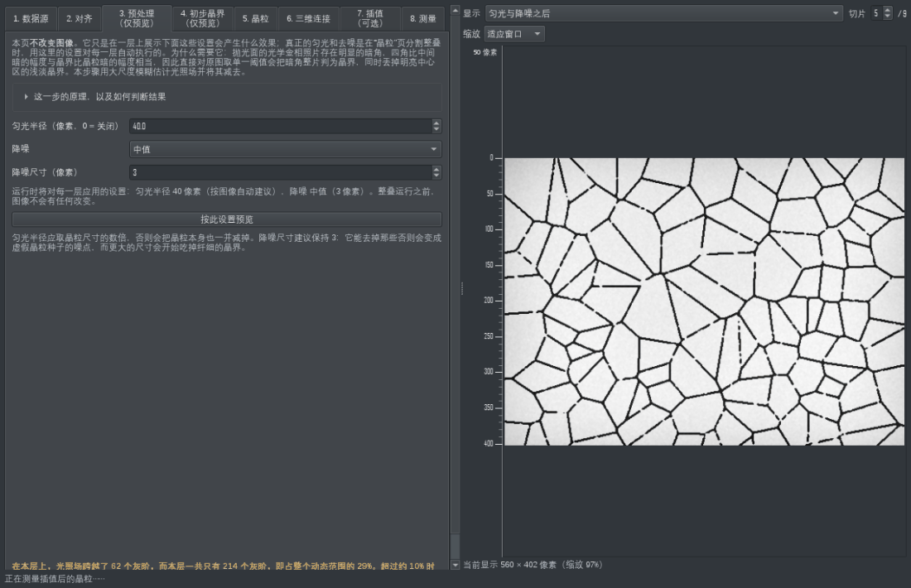Click the grain boundary preview image
Image resolution: width=911 pixels, height=588 pixels.
(704, 301)
